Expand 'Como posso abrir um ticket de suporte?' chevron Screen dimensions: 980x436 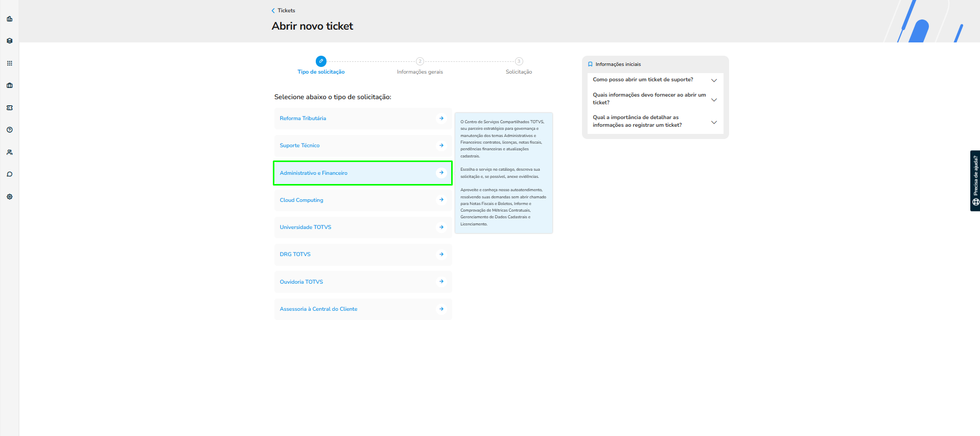click(x=714, y=80)
